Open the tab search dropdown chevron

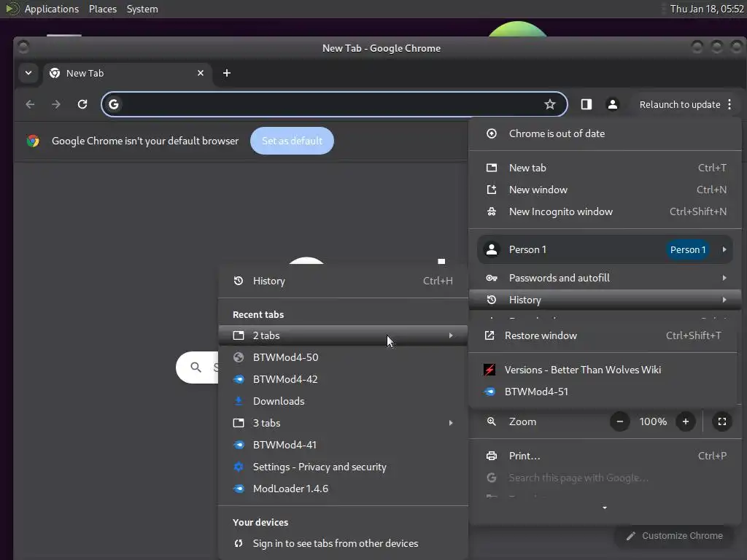[28, 73]
